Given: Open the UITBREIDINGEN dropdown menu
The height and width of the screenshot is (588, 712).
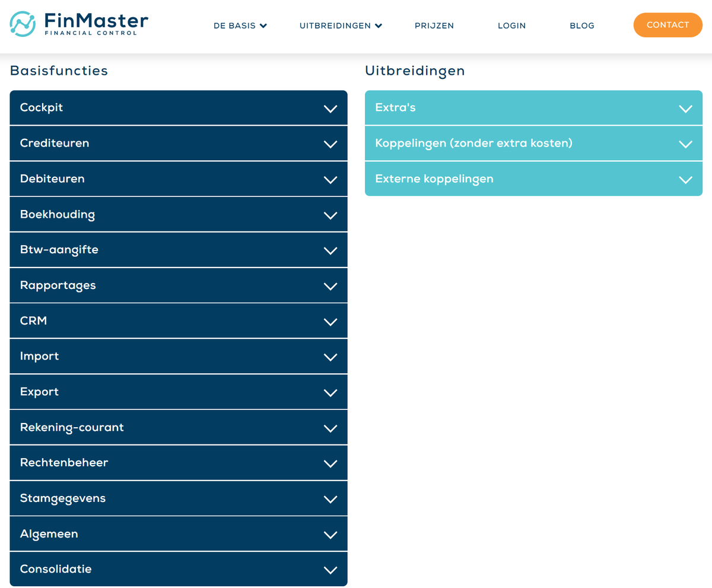Looking at the screenshot, I should tap(339, 26).
